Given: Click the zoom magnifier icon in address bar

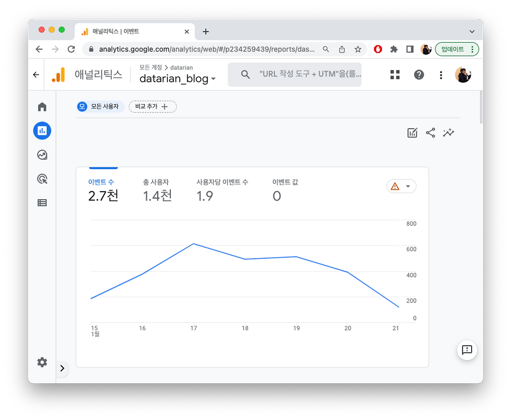Looking at the screenshot, I should pos(326,49).
